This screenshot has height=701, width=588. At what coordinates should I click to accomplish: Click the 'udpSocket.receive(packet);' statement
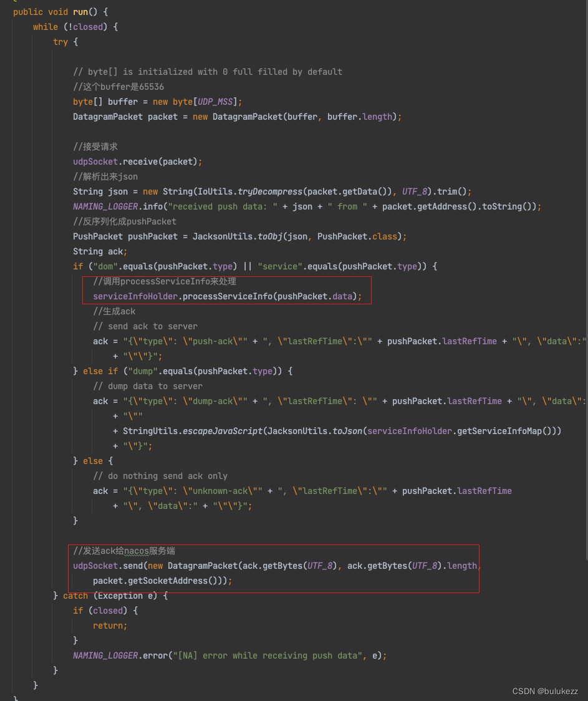tap(138, 162)
